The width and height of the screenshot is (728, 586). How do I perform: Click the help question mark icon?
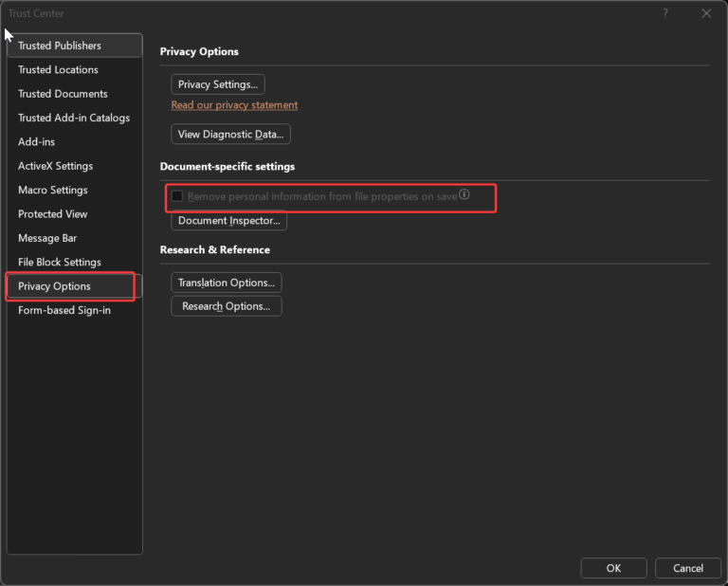(x=665, y=13)
